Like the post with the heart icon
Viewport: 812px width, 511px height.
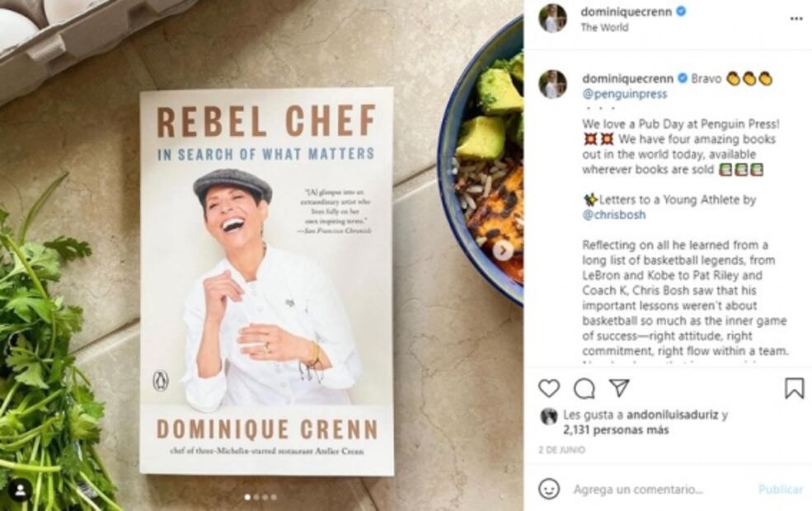point(549,388)
